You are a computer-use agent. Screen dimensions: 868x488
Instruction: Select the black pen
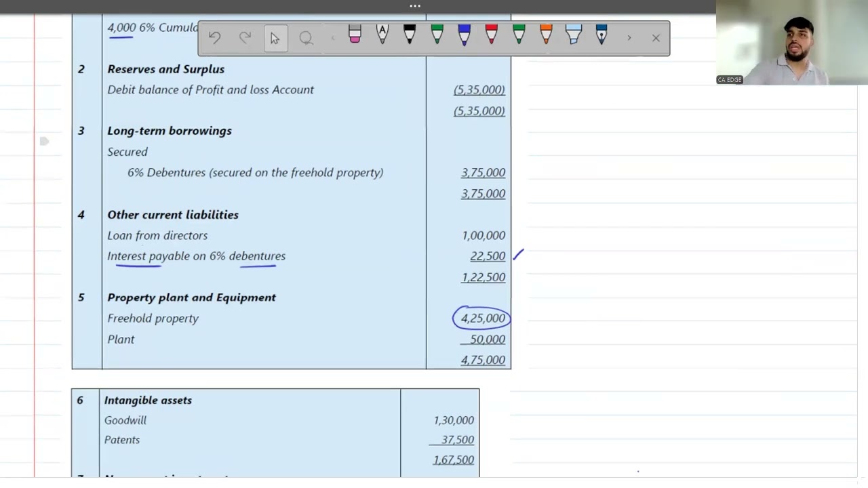tap(410, 35)
